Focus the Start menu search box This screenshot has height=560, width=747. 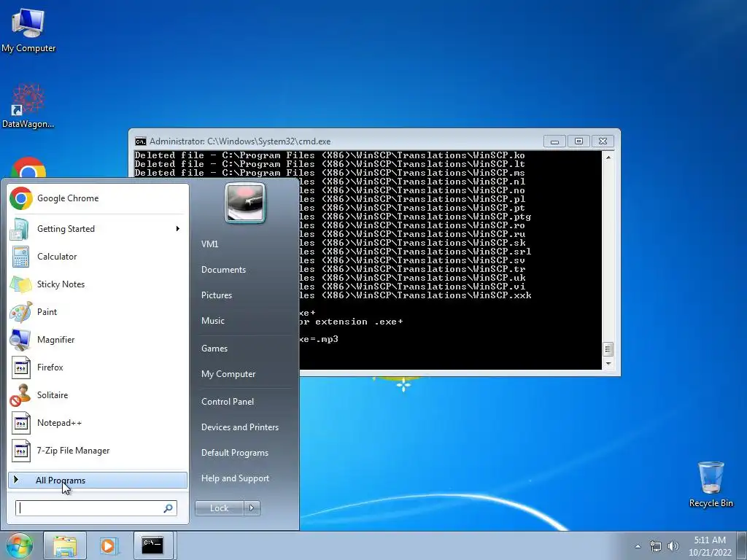[96, 508]
